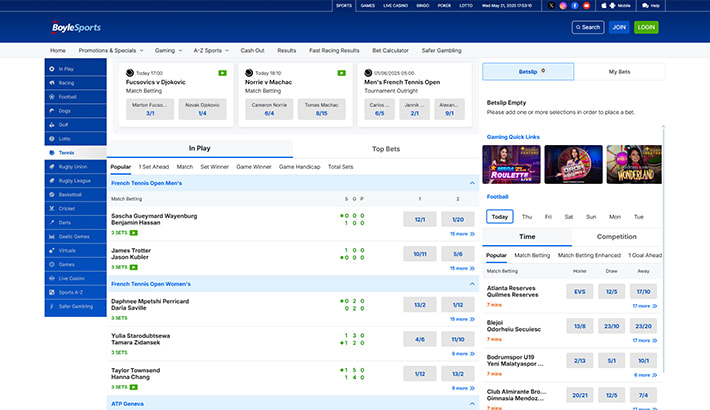Viewport: 710px width, 410px height.
Task: Open the Instagram social icon
Action: tap(563, 5)
